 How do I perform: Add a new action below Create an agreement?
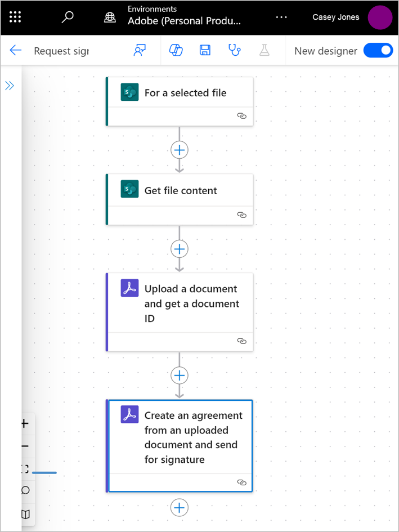(179, 507)
